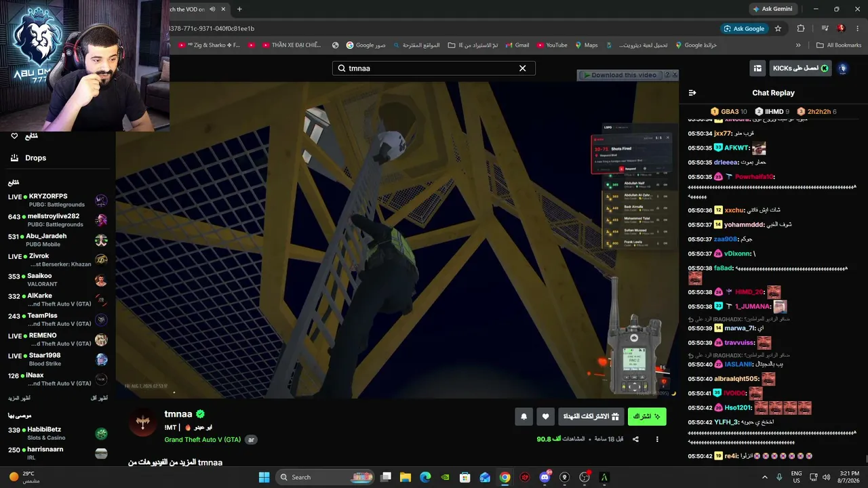Click the get KICKs button
Screen dimensions: 868x488
pyautogui.click(x=800, y=68)
